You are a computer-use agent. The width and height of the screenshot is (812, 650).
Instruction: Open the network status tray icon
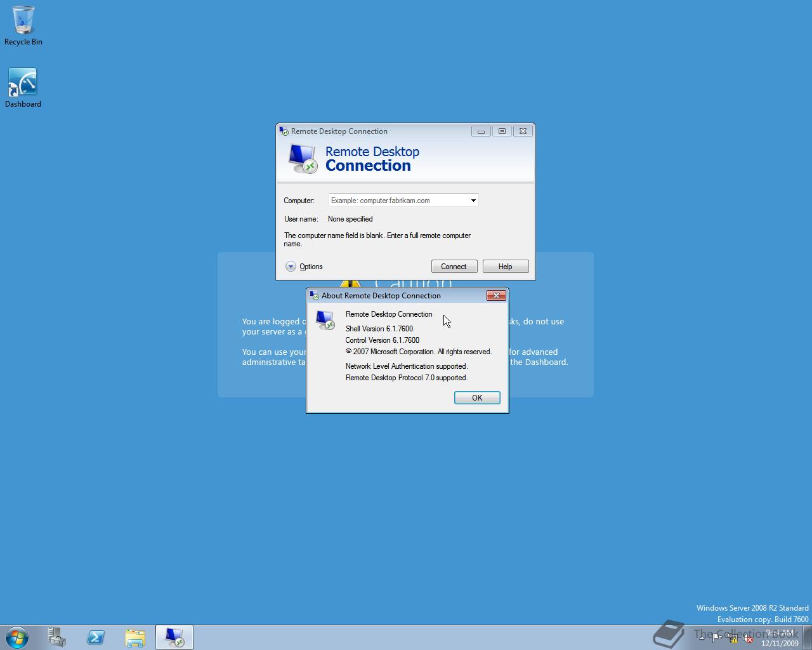(733, 638)
